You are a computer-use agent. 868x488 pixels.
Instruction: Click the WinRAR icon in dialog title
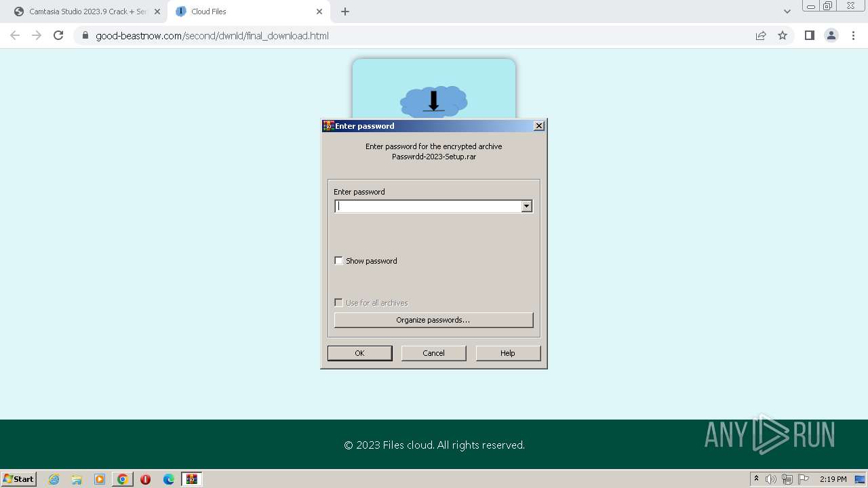tap(328, 126)
